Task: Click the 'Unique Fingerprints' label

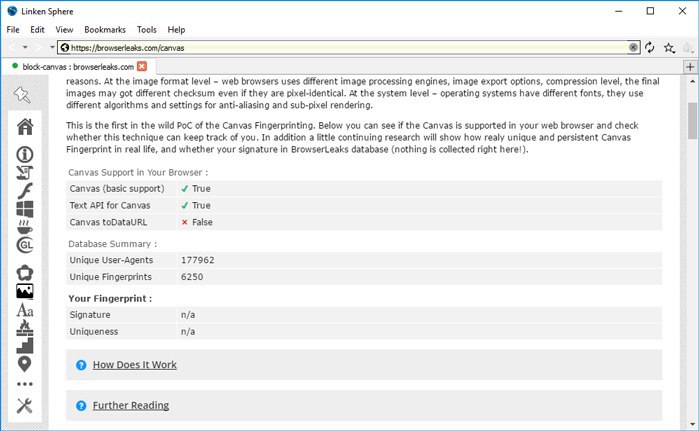Action: coord(111,277)
